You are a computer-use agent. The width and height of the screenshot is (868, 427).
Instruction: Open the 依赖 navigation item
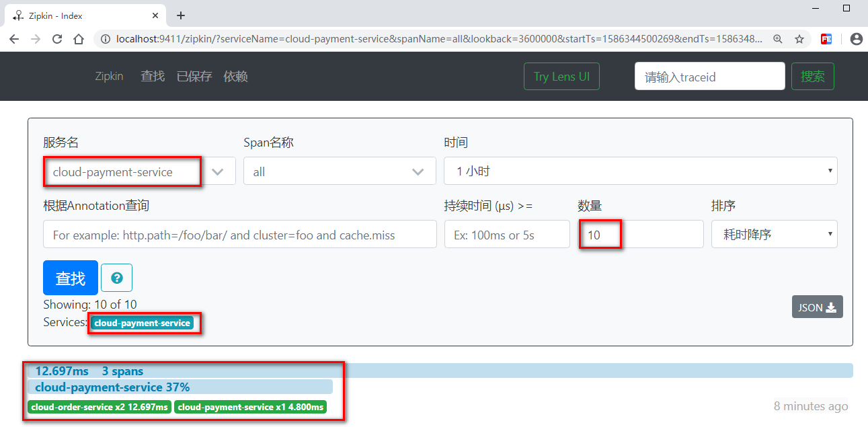(x=236, y=77)
